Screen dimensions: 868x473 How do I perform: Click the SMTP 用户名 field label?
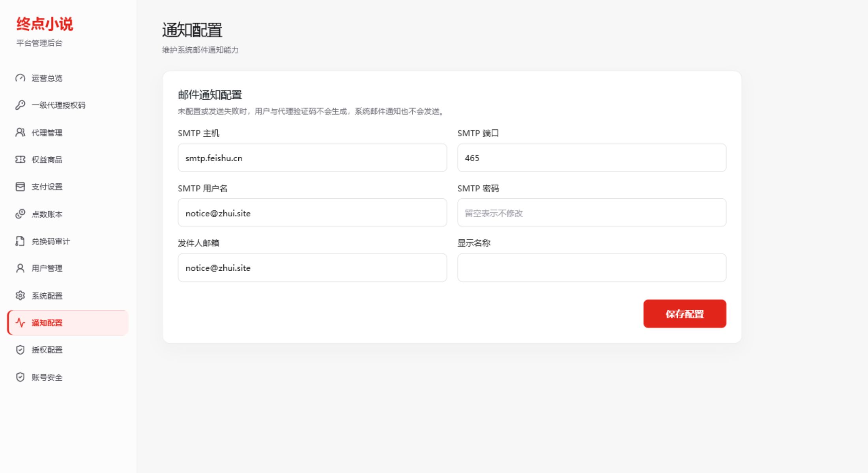pos(202,188)
